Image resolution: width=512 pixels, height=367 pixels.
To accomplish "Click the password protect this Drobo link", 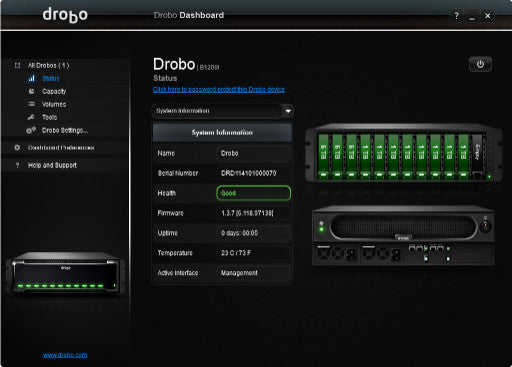I will [219, 89].
